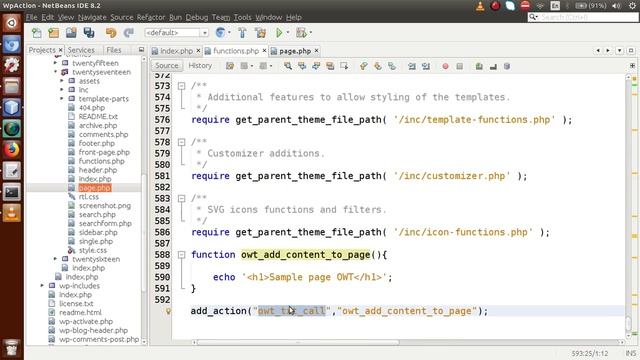Image resolution: width=640 pixels, height=360 pixels.
Task: Switch to the Services panel tab
Action: click(81, 50)
